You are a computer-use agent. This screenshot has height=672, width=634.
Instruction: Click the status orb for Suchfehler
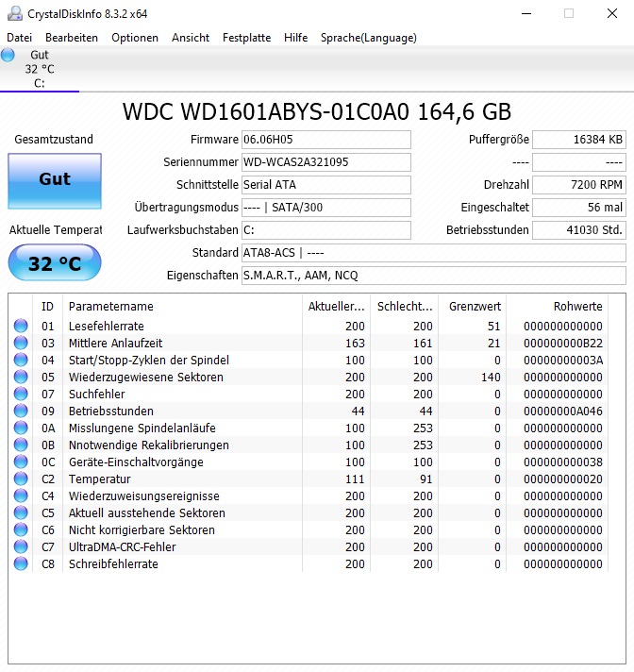pyautogui.click(x=21, y=394)
